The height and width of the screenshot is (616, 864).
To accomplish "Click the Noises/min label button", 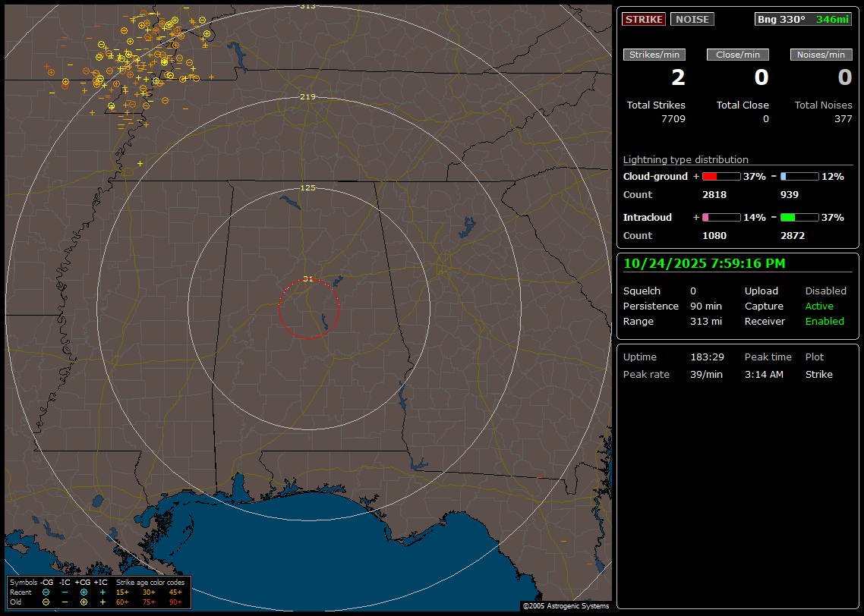I will point(821,55).
